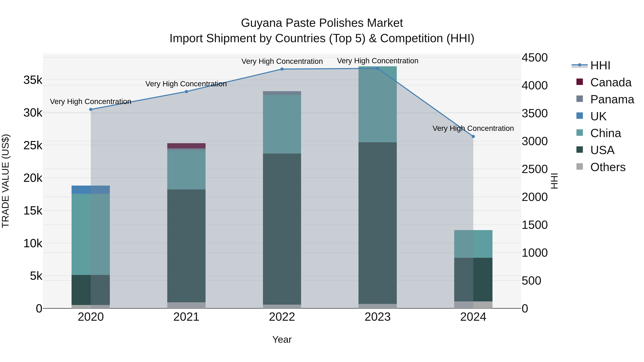This screenshot has width=644, height=362.
Task: Click the HHI marker for 2022
Action: pyautogui.click(x=282, y=69)
